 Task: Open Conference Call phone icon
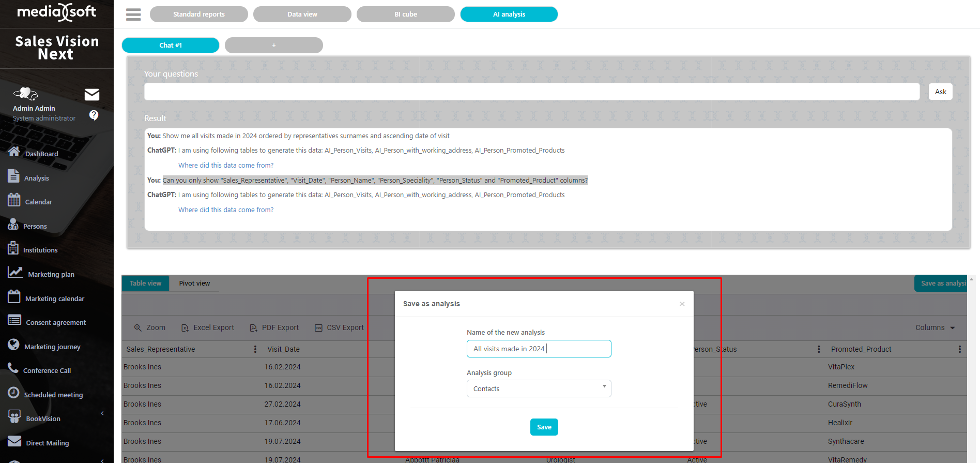(x=13, y=368)
